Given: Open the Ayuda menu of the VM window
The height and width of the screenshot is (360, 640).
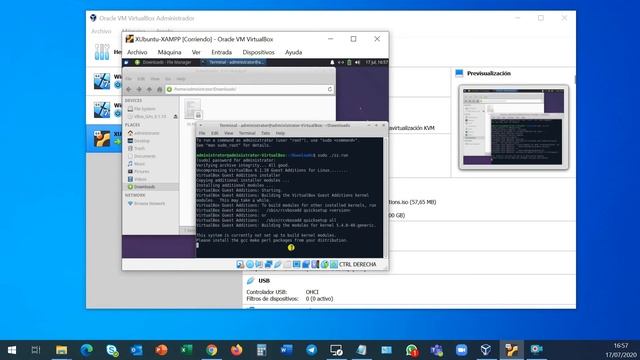Looking at the screenshot, I should [x=293, y=52].
